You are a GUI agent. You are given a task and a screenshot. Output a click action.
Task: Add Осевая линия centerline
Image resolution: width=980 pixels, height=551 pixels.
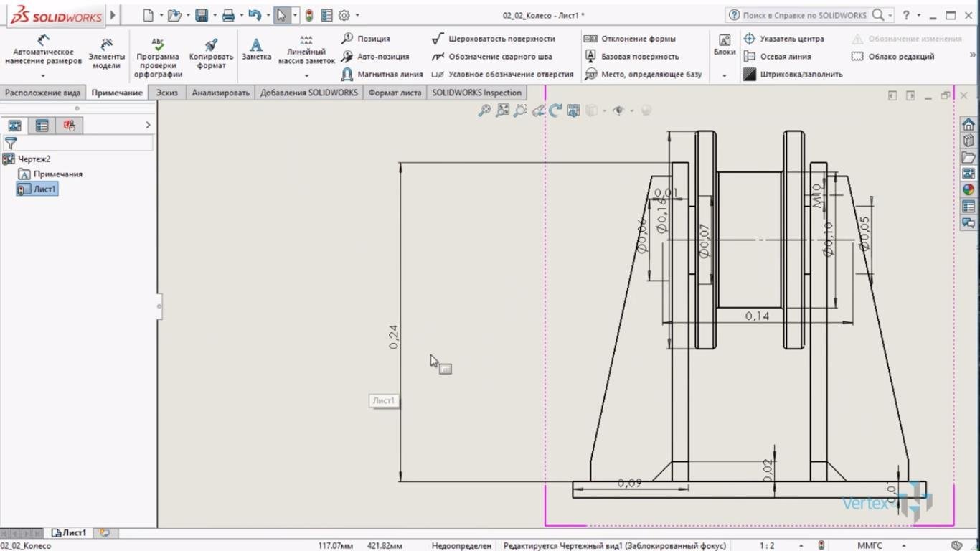(777, 57)
